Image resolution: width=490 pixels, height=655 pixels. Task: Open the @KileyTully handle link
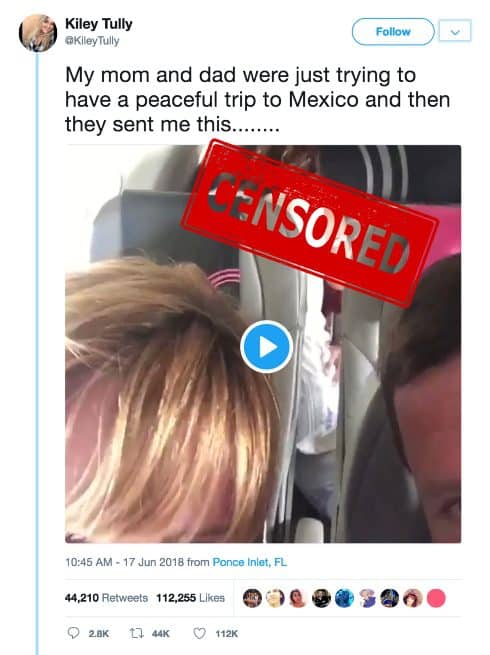point(92,41)
